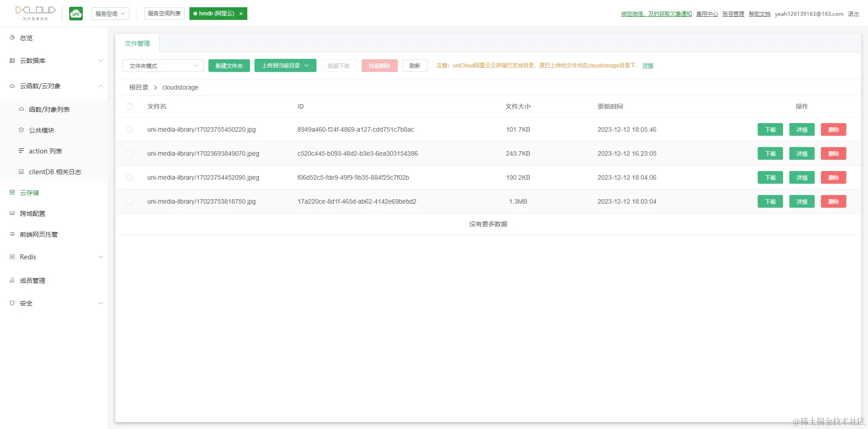Open 公共模块 in sidebar
The image size is (868, 429).
[x=42, y=130]
